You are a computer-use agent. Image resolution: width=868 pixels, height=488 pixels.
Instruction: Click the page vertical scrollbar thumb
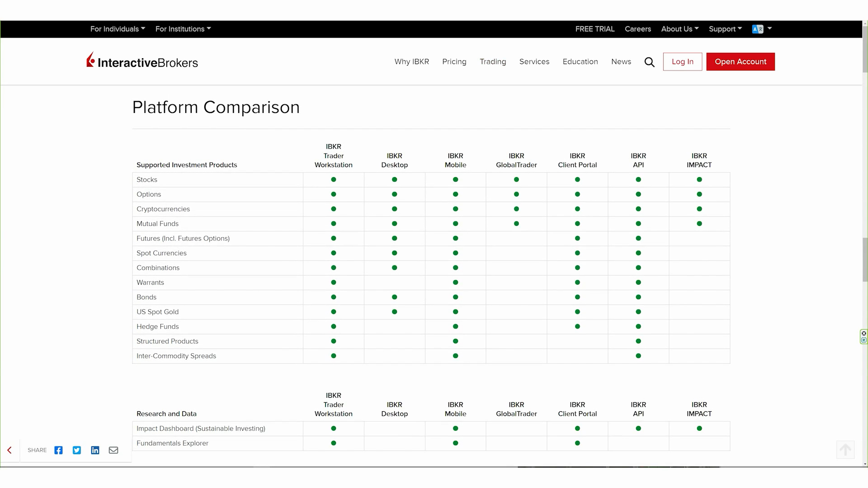click(x=865, y=260)
